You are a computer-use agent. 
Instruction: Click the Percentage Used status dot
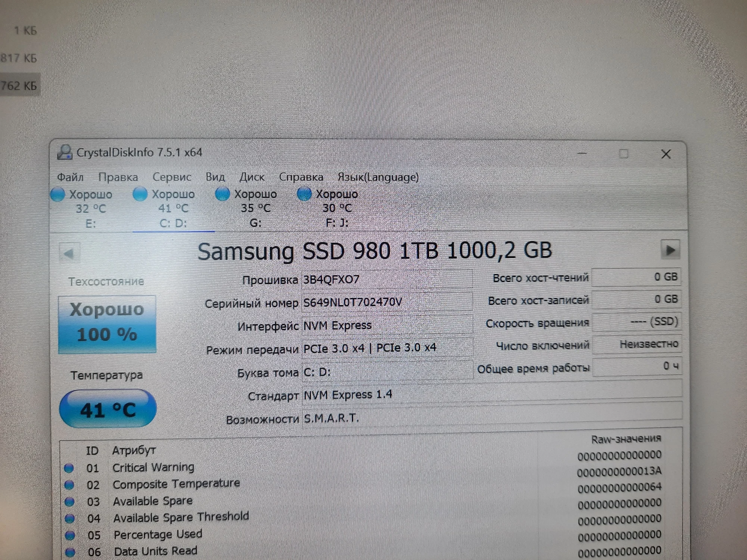pos(70,535)
